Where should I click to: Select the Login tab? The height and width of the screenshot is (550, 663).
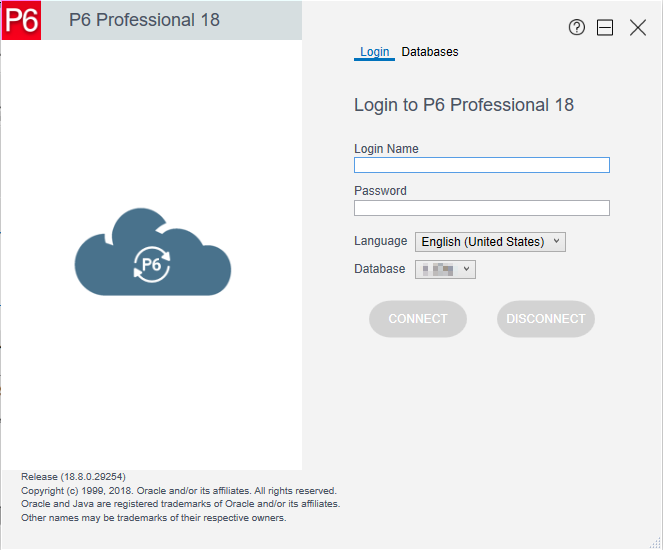[374, 52]
